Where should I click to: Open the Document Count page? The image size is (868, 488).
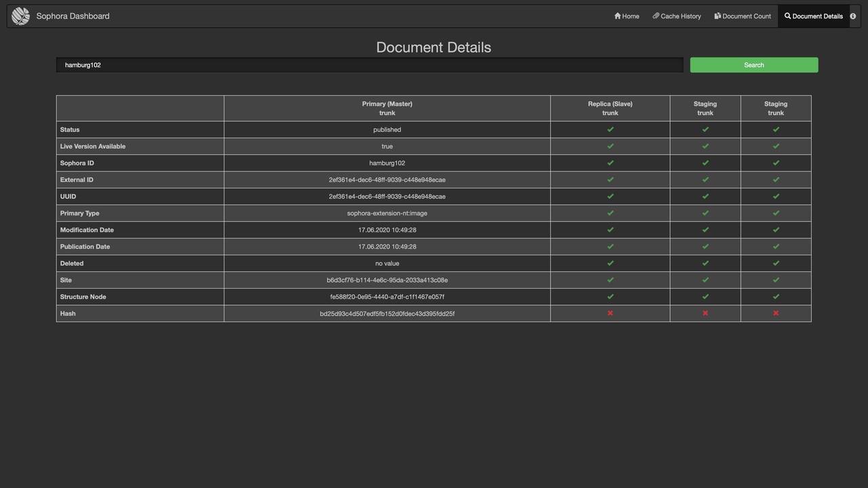click(x=742, y=16)
